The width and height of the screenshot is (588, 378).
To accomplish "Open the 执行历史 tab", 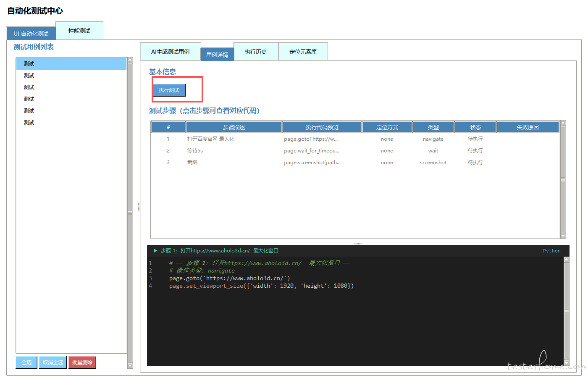I will point(256,52).
